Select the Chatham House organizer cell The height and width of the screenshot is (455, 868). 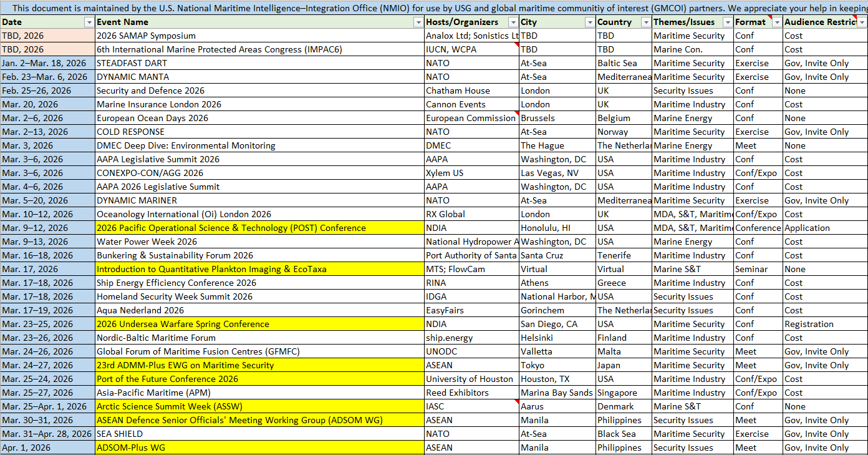471,91
